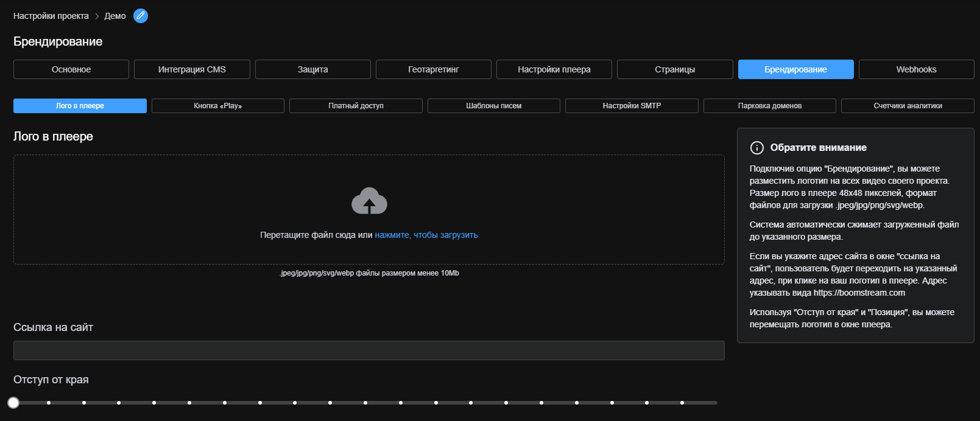Screen dimensions: 980x421
Task: Open the Webhooks tab
Action: coord(917,69)
